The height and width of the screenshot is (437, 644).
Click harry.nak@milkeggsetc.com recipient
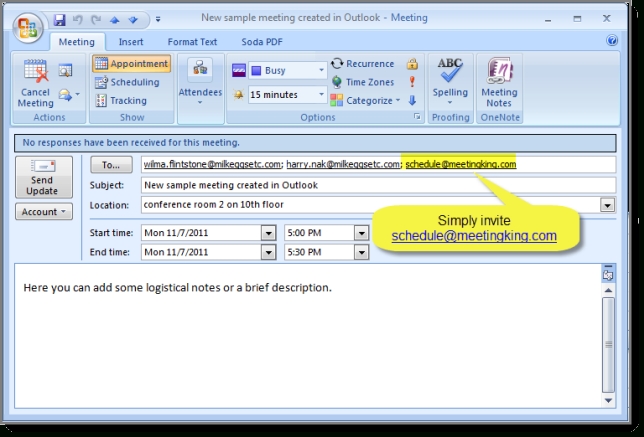click(x=343, y=164)
